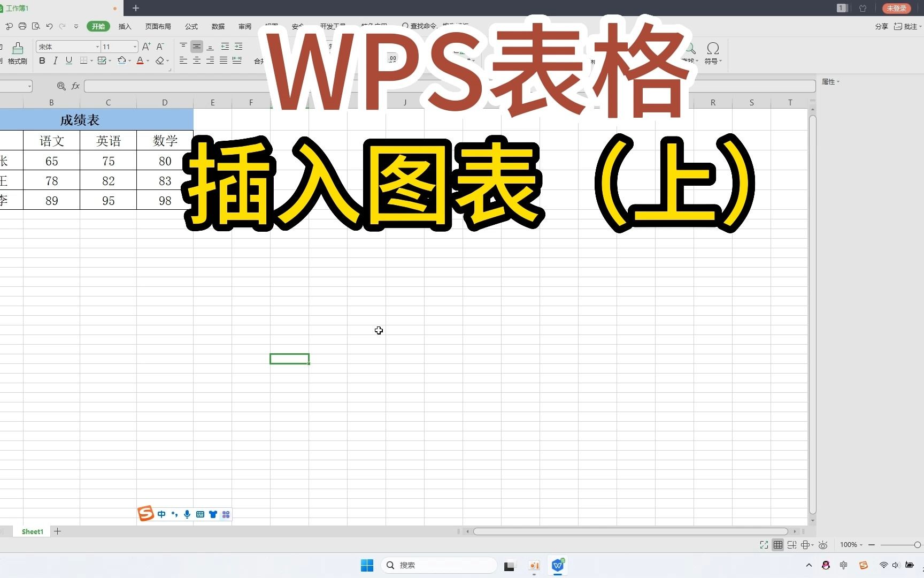Apply distributed alignment
924x578 pixels.
pyautogui.click(x=237, y=60)
